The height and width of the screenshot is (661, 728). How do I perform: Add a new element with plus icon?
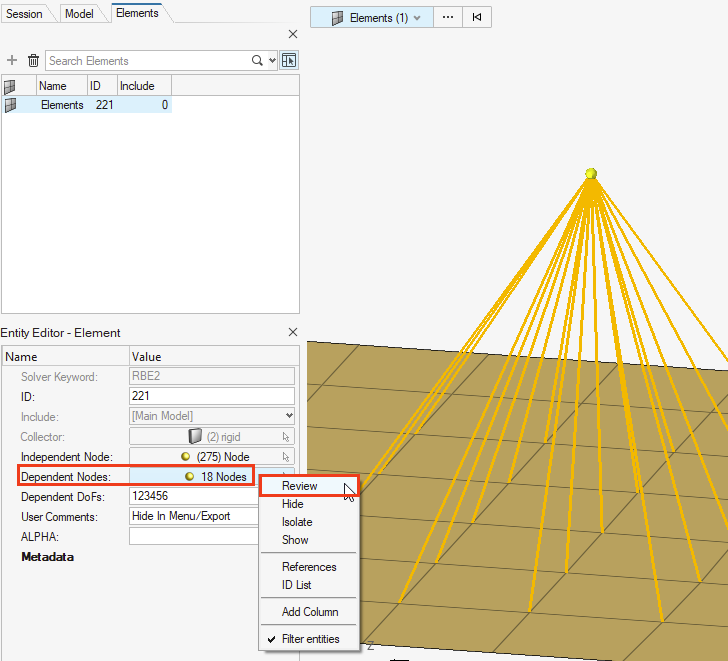click(12, 60)
